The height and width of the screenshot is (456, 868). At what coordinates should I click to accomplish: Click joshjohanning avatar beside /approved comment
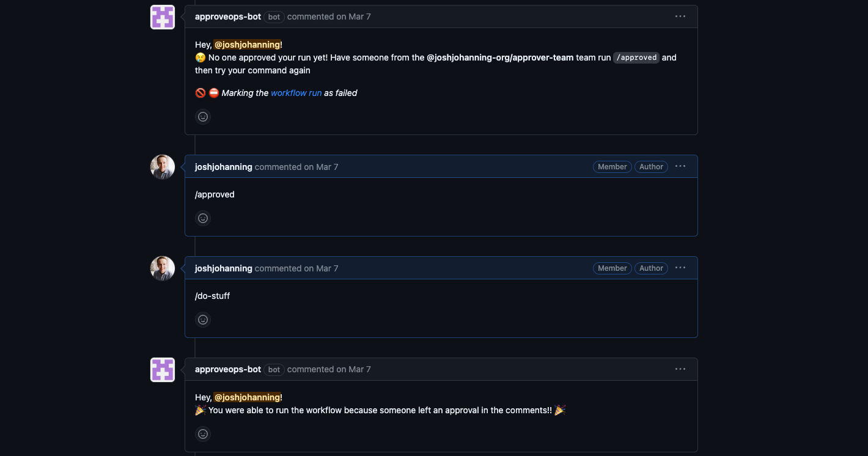[163, 167]
